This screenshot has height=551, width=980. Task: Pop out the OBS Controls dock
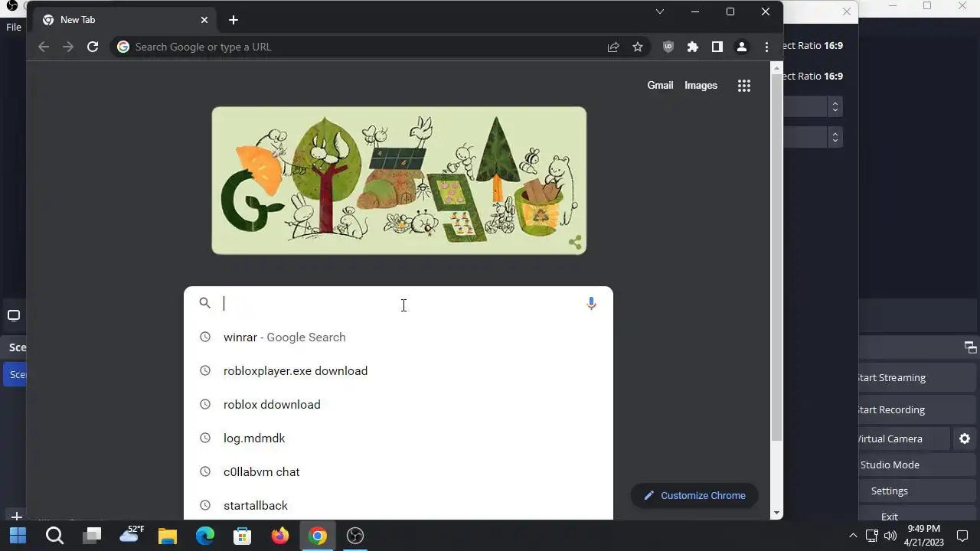(x=970, y=347)
